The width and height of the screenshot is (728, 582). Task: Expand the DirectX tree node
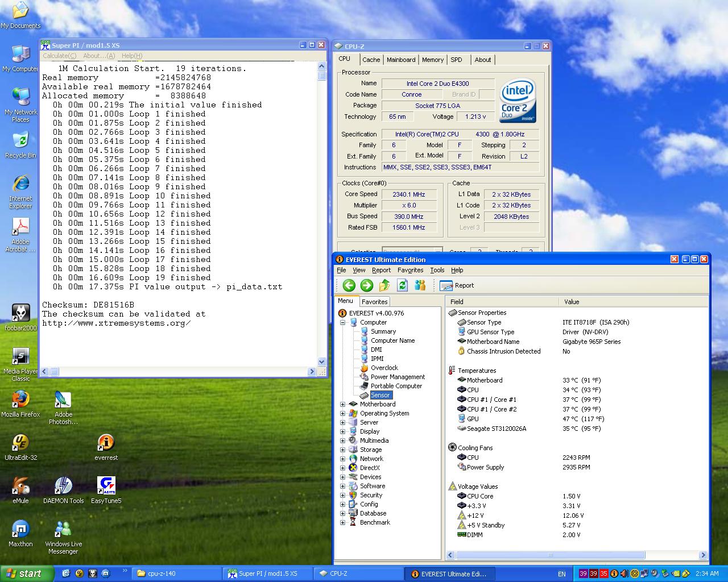tap(343, 468)
